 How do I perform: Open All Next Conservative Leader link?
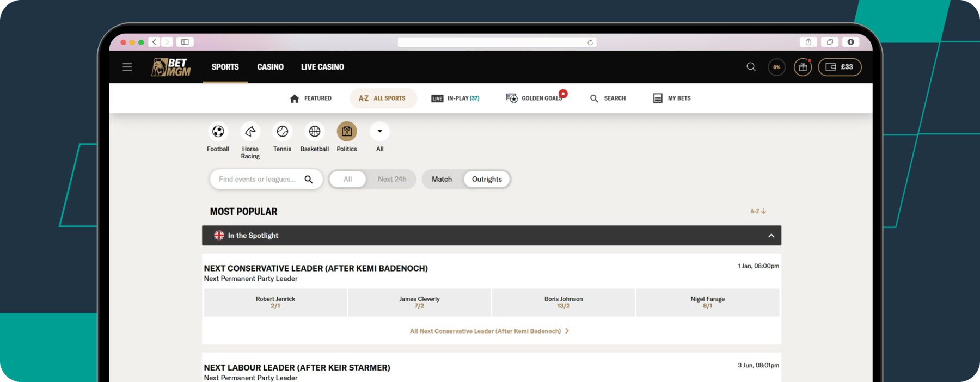489,331
